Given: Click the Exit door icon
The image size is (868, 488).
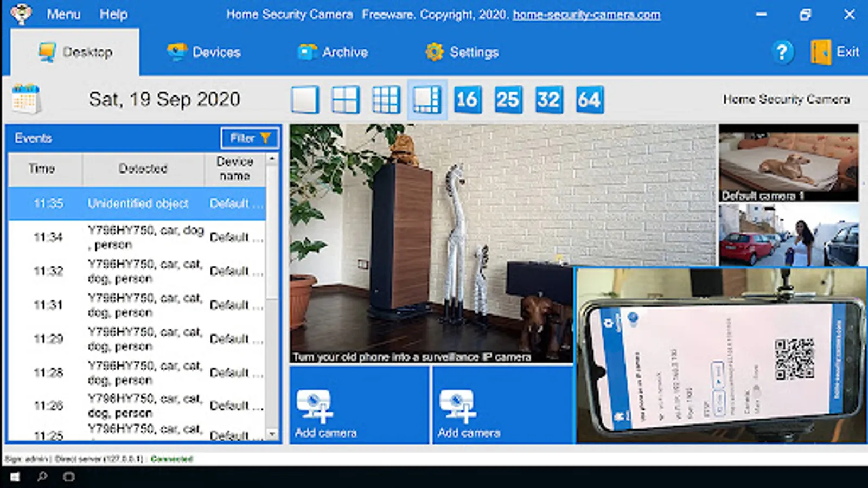Looking at the screenshot, I should tap(821, 53).
